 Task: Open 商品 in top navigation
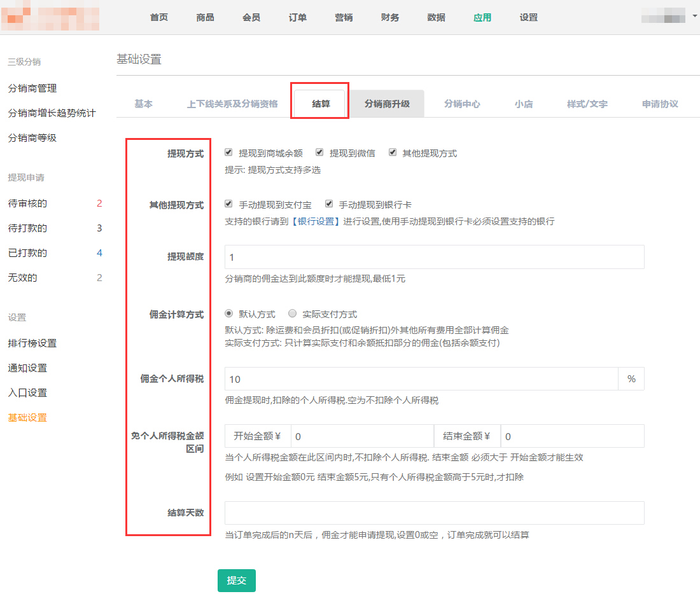tap(205, 17)
